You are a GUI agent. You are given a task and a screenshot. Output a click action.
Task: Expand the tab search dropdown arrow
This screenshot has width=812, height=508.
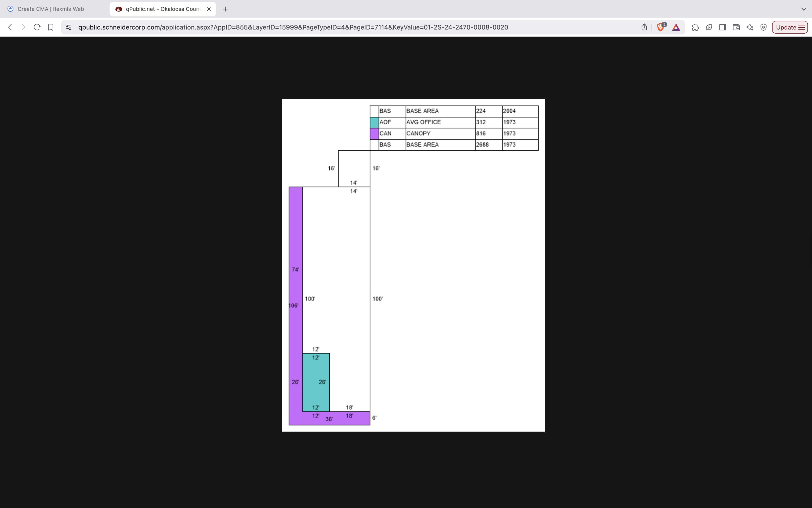pyautogui.click(x=804, y=9)
